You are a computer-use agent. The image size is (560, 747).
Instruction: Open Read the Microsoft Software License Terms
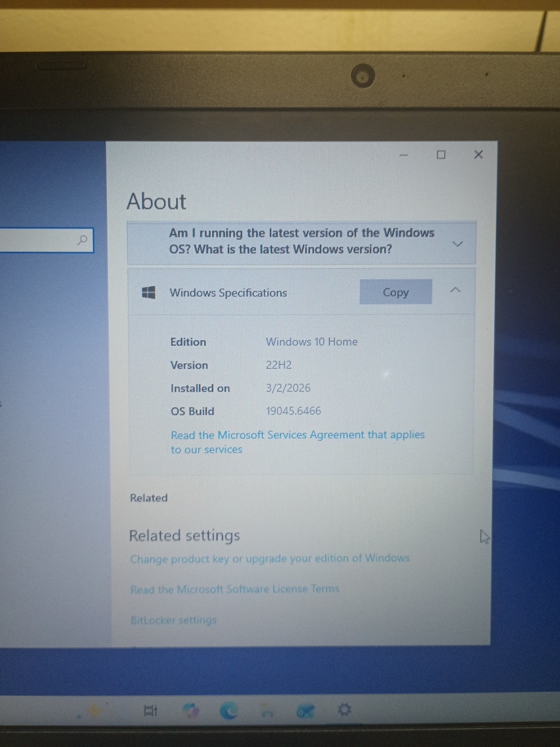[235, 589]
